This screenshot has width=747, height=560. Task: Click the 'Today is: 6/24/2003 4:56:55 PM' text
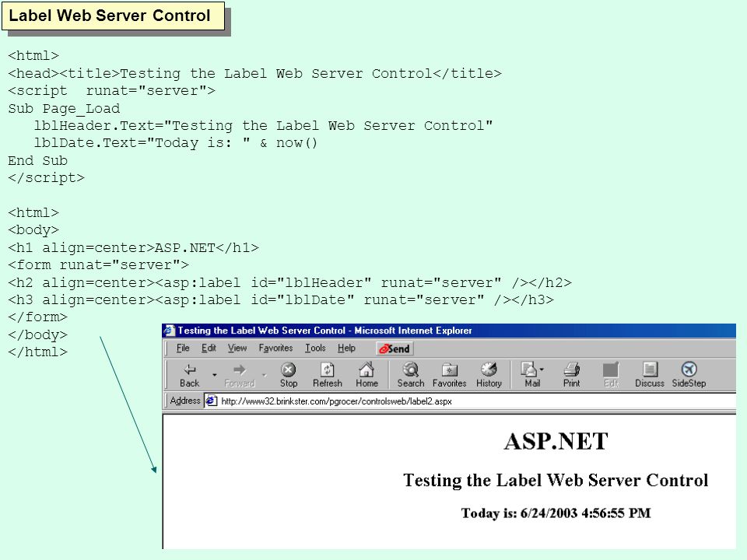coord(556,513)
